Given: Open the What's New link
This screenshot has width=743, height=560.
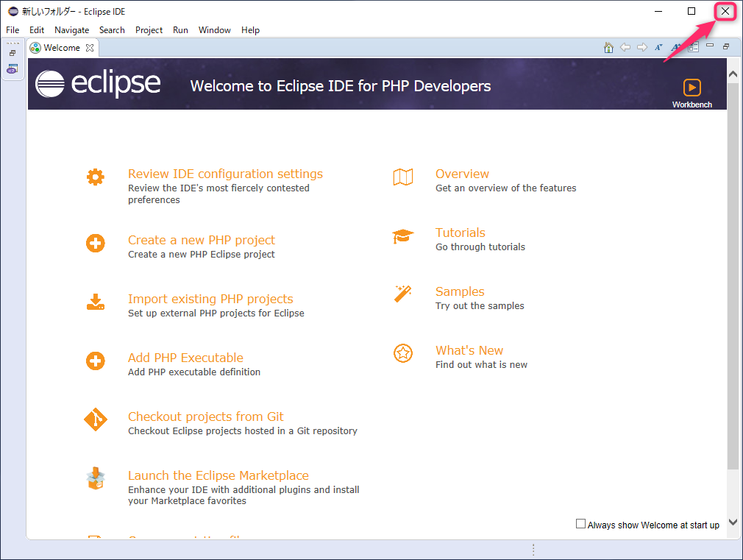Looking at the screenshot, I should 469,350.
